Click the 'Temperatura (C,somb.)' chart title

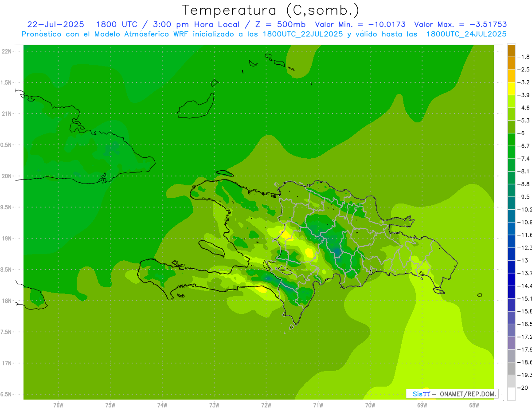click(x=270, y=10)
